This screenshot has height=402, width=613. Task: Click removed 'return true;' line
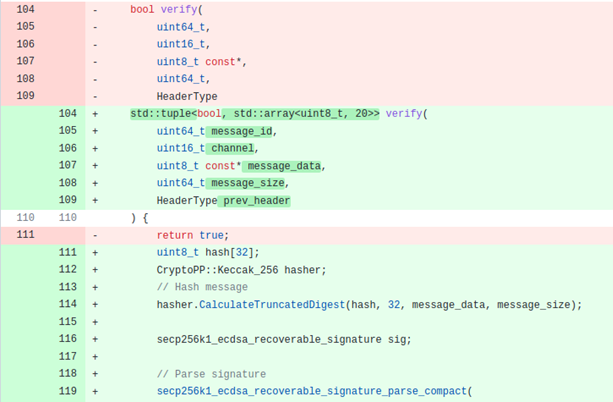coord(193,235)
